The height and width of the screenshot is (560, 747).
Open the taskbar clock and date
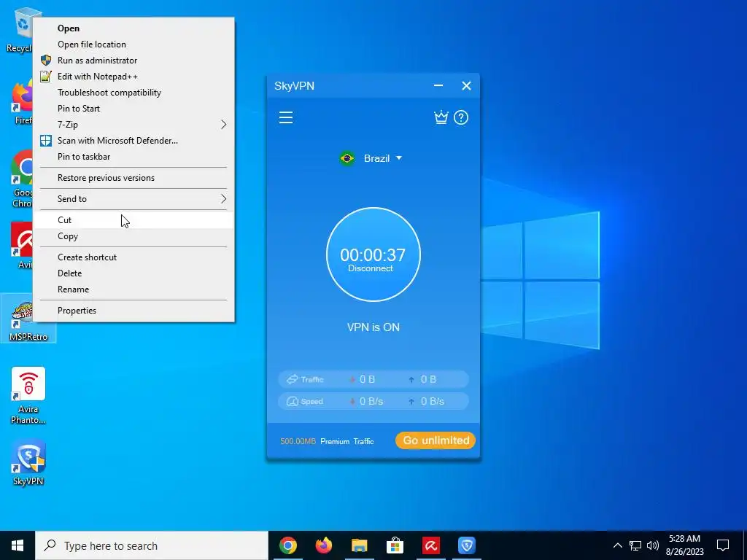click(684, 545)
